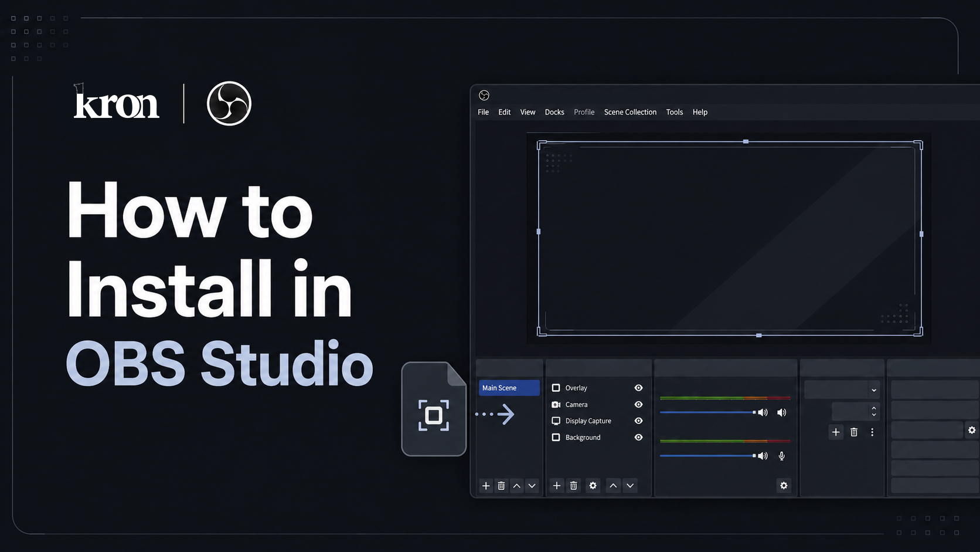Open the File menu

coord(483,112)
